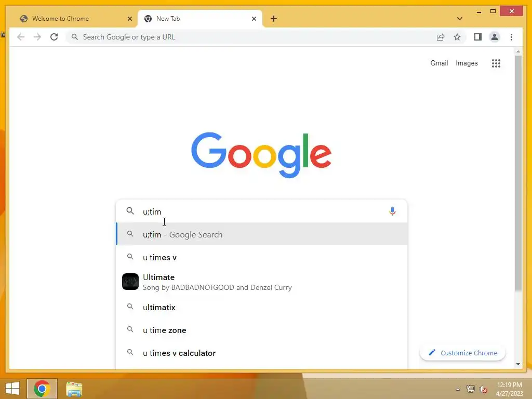Open the Google apps grid

(x=496, y=63)
